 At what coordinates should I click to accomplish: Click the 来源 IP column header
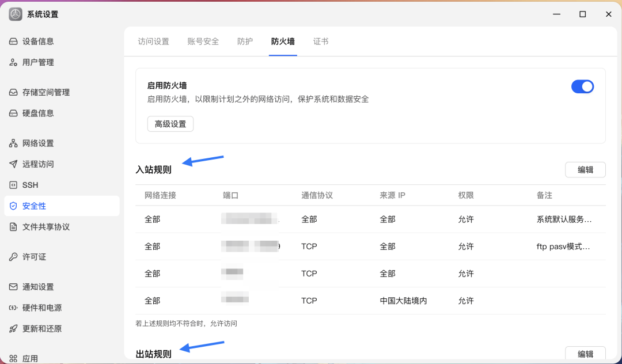392,195
